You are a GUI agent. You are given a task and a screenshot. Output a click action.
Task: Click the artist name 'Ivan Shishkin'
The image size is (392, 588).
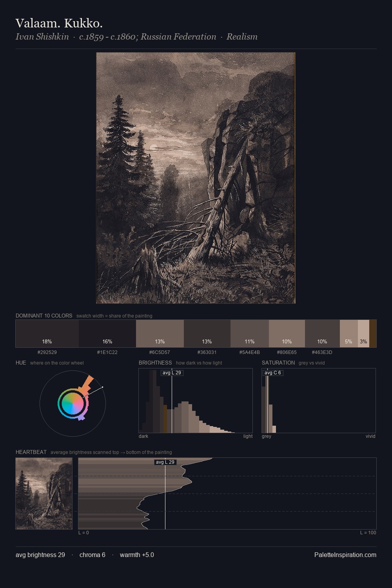click(42, 37)
